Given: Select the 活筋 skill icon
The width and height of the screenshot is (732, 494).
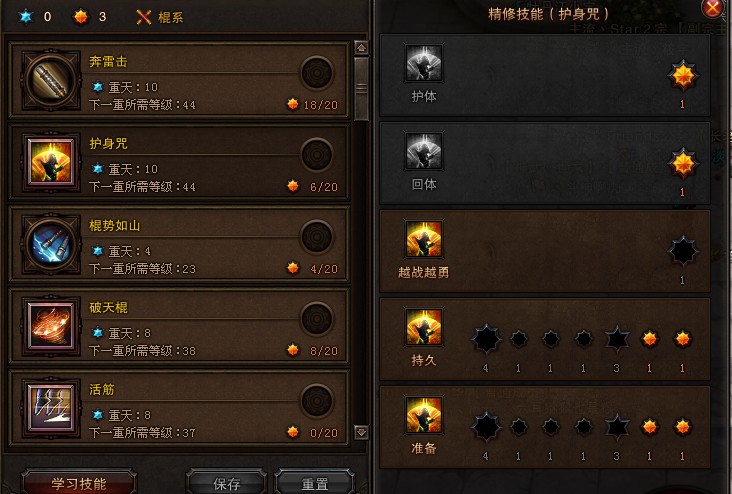Looking at the screenshot, I should (x=51, y=408).
